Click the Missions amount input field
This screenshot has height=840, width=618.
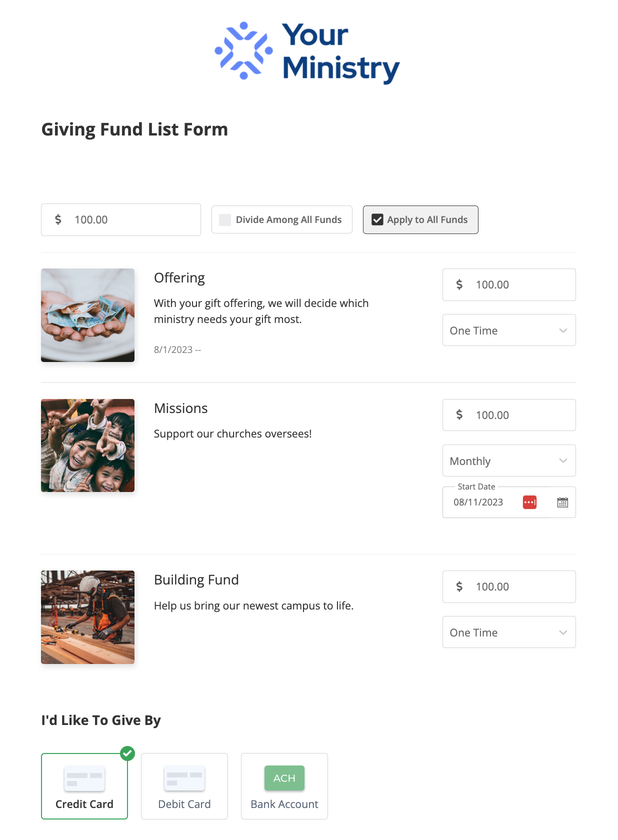tap(520, 415)
